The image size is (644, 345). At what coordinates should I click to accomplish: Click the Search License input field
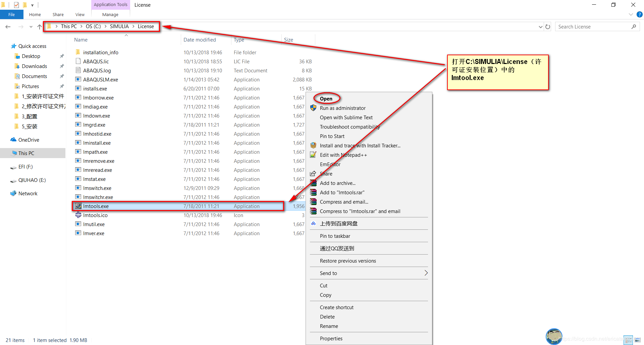tap(594, 27)
